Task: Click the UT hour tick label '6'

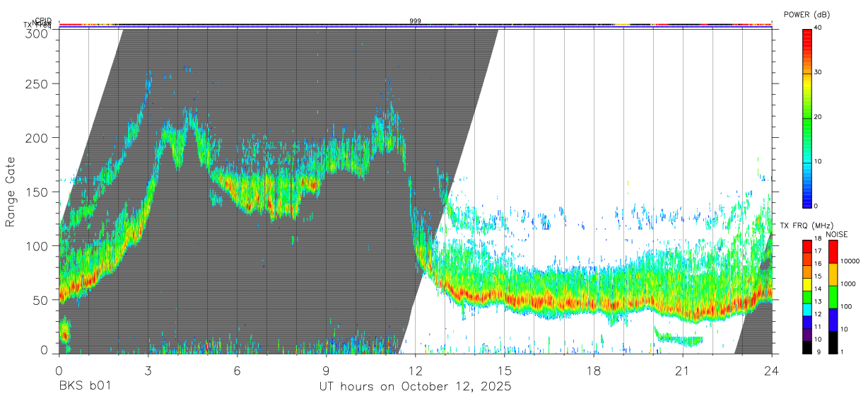Action: pos(237,371)
